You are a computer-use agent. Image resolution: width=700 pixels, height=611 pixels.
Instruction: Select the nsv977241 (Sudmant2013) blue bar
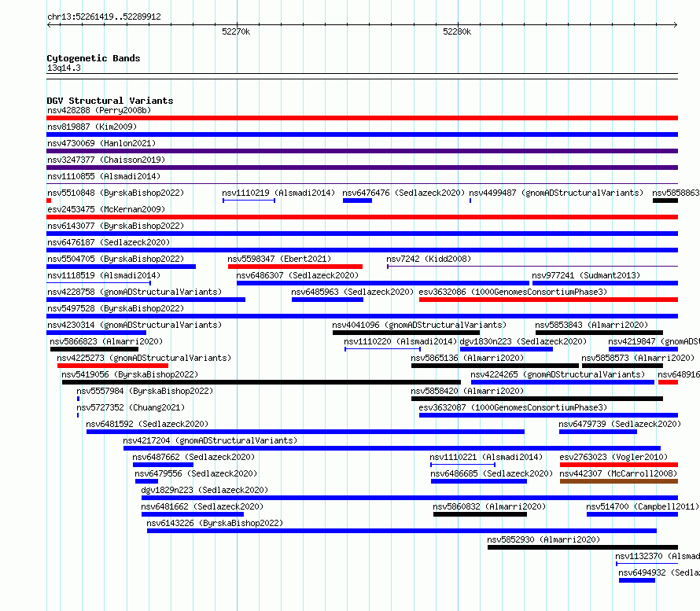pos(605,283)
